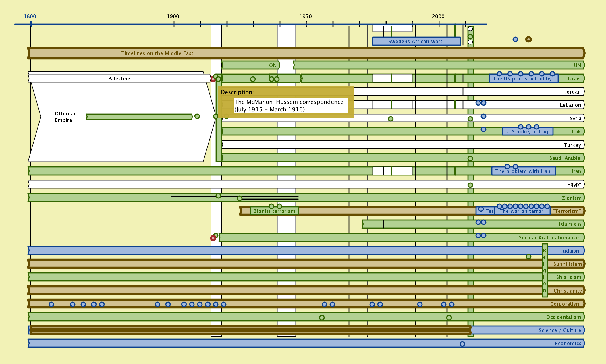606x364 pixels.
Task: Click the green circle marker on the Saudi Arabia bar
Action: (x=470, y=158)
